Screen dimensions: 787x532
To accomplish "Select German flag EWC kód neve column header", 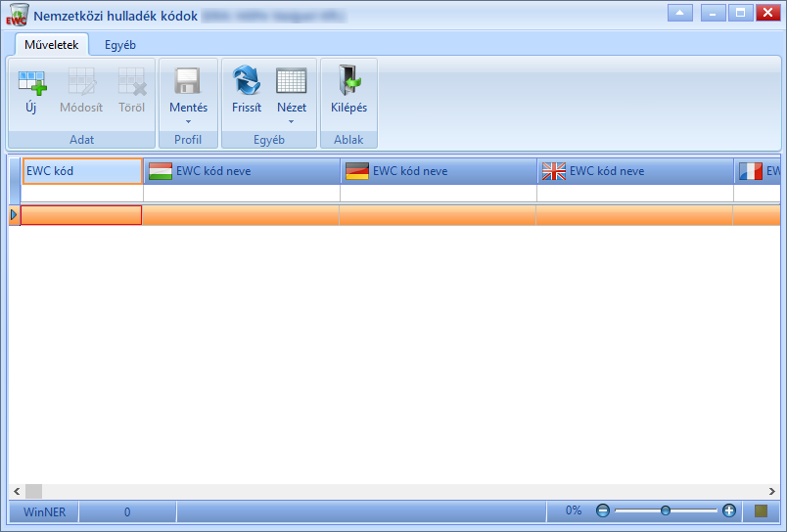I will point(439,171).
